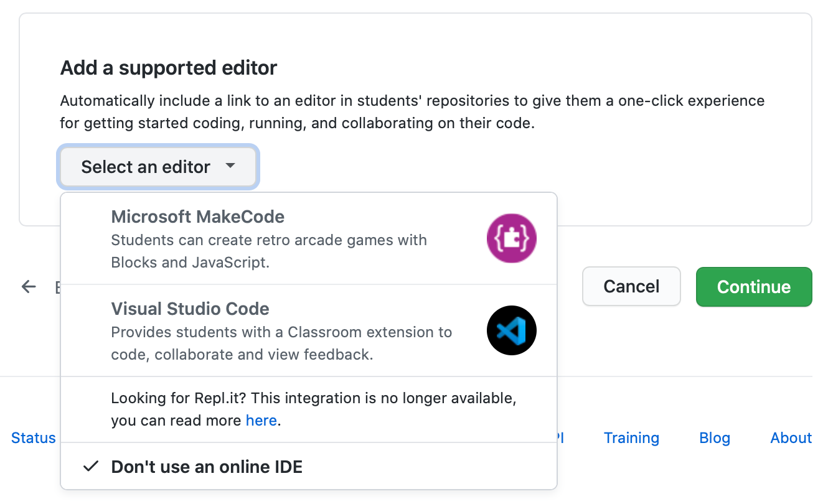Click the green Continue button

[x=754, y=287]
